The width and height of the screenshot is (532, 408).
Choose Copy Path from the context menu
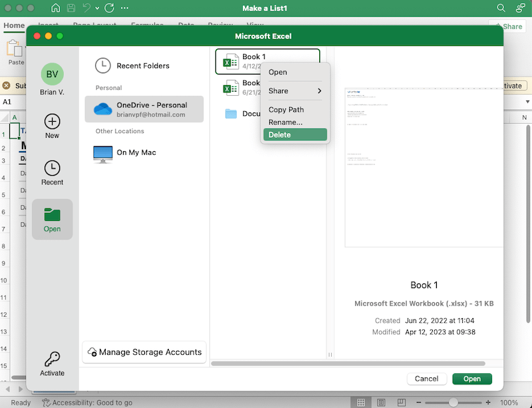[x=295, y=110]
